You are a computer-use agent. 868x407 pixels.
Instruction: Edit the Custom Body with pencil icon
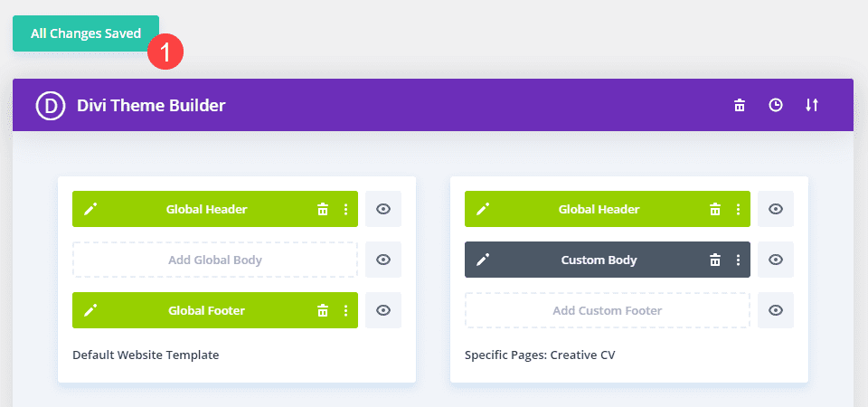point(483,260)
